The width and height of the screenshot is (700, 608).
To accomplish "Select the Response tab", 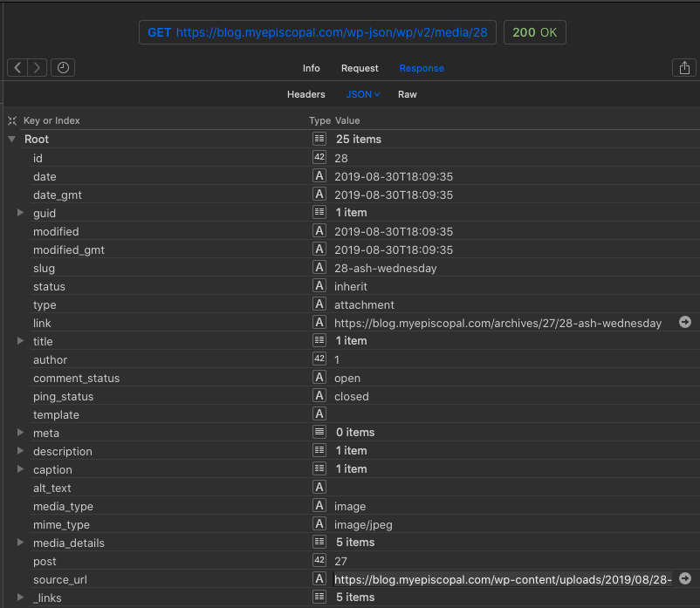I will pyautogui.click(x=422, y=68).
